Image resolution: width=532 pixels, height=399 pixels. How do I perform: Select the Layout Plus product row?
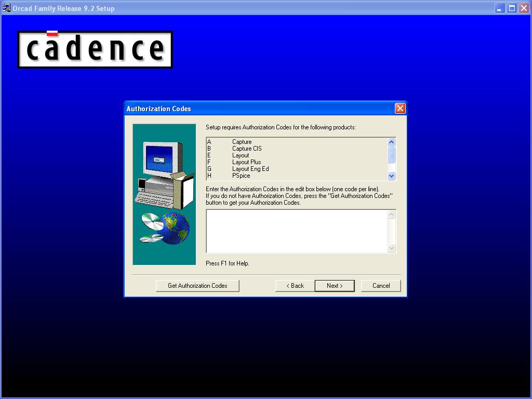coord(297,162)
